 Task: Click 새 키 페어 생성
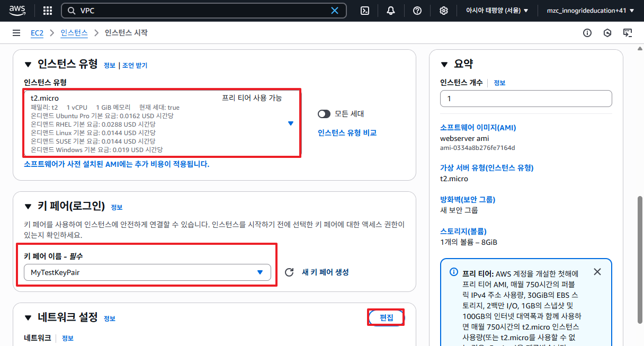click(325, 272)
